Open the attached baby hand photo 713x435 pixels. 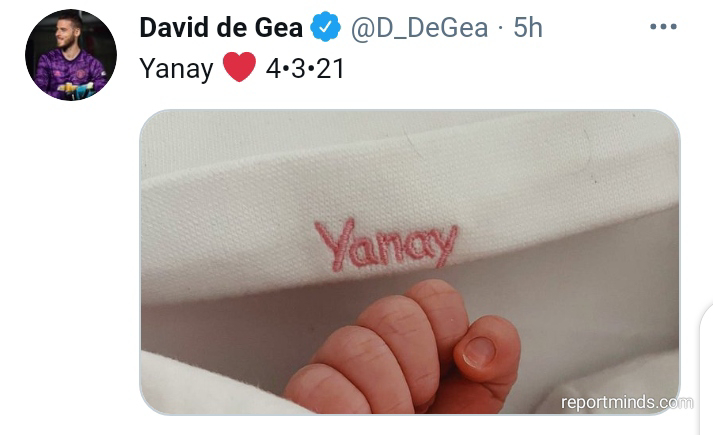(410, 262)
